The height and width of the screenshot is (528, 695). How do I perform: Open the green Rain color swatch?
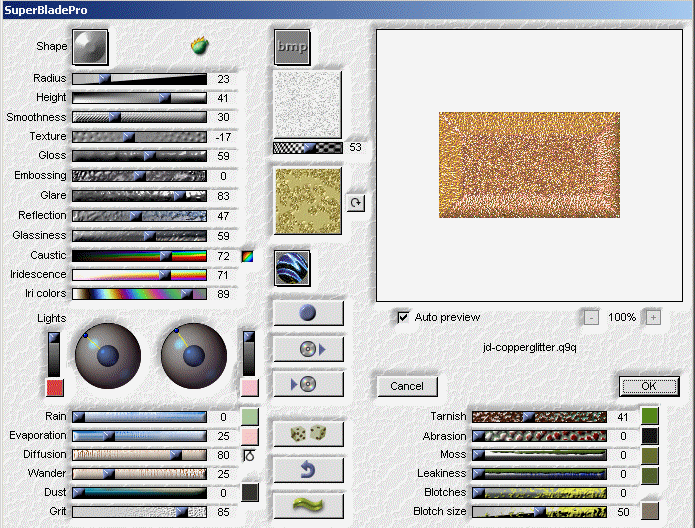point(250,417)
